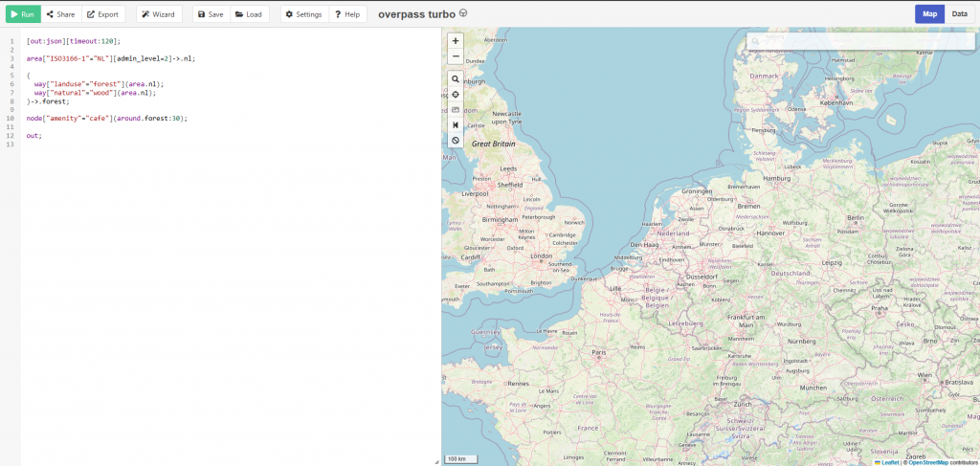Toggle wide map view icon
980x466 pixels.
[456, 124]
